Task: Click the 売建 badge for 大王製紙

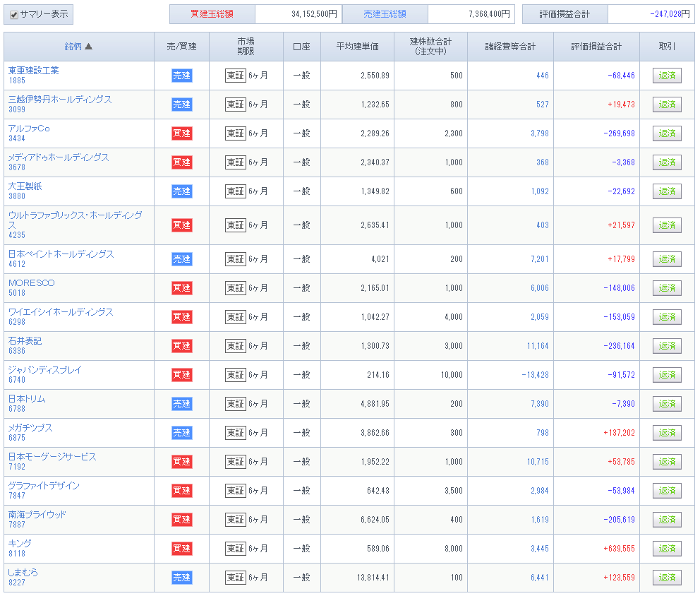Action: [x=181, y=191]
